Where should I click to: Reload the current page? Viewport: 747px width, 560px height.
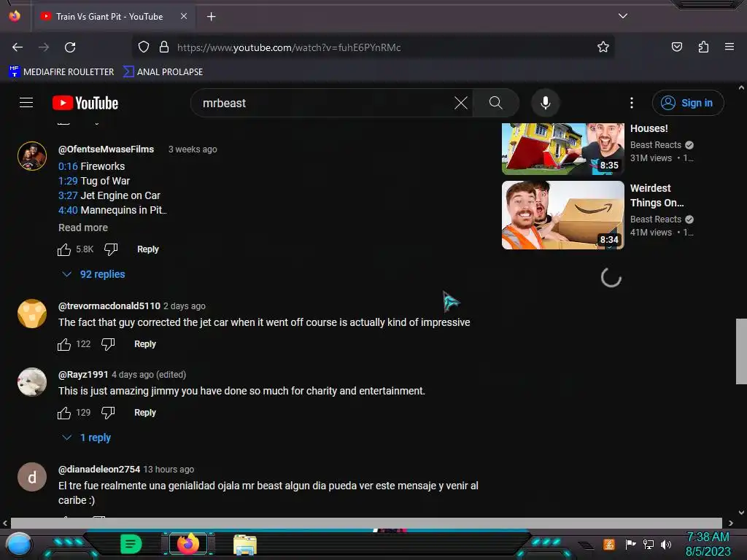70,47
